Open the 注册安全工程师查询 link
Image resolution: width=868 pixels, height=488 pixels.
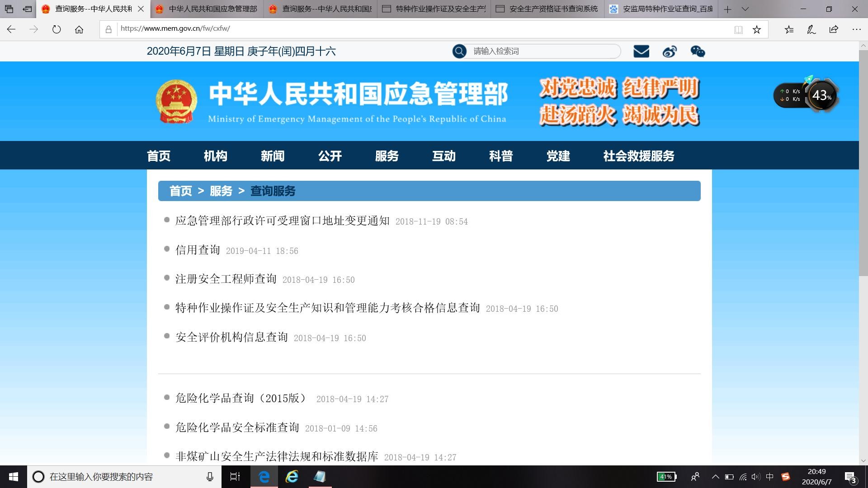coord(226,279)
